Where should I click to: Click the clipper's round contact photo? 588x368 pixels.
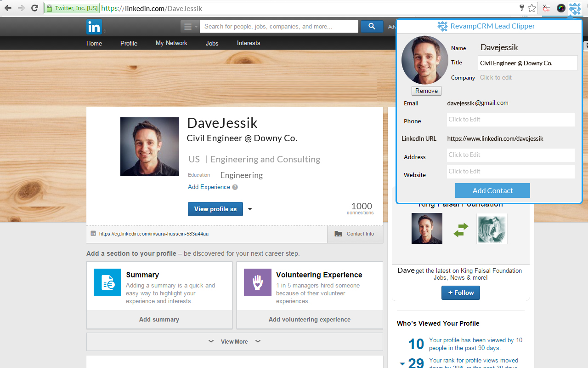pos(425,60)
